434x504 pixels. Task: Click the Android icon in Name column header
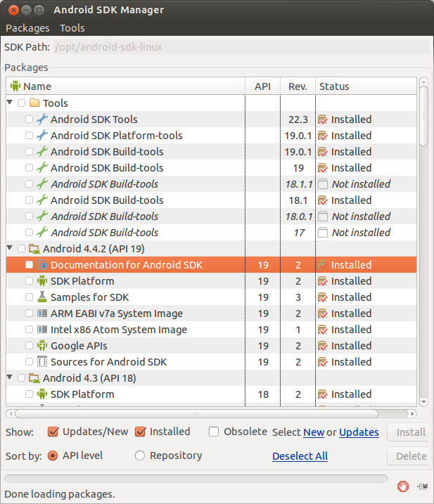15,86
